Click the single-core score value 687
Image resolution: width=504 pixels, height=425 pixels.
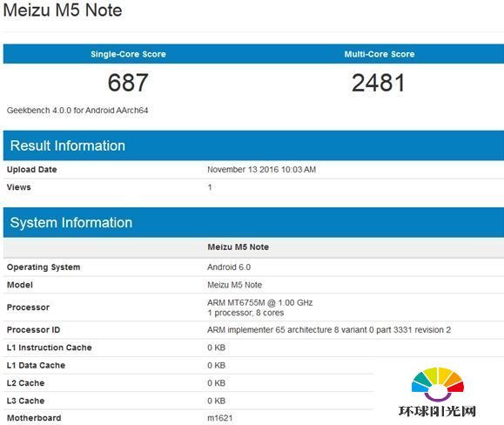click(128, 82)
